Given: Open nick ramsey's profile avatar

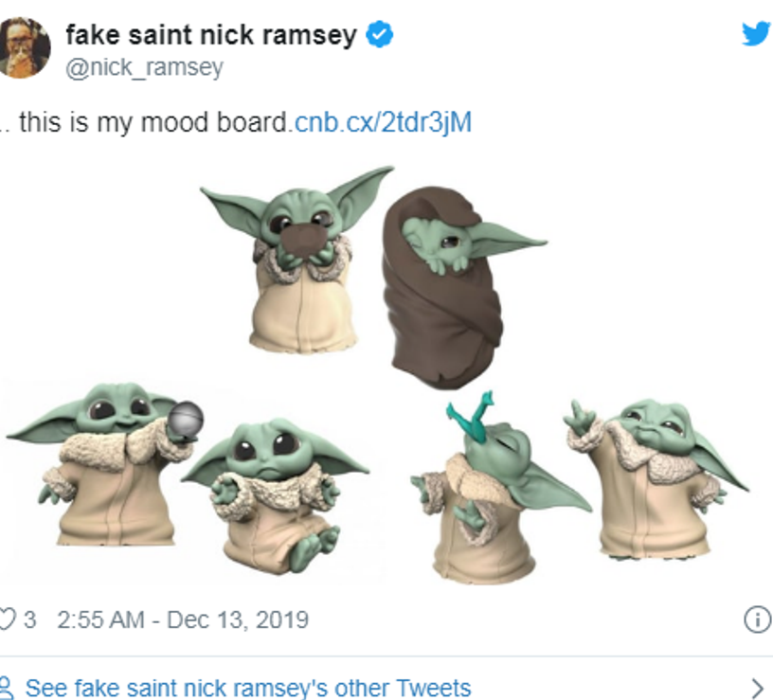Looking at the screenshot, I should pos(24,46).
